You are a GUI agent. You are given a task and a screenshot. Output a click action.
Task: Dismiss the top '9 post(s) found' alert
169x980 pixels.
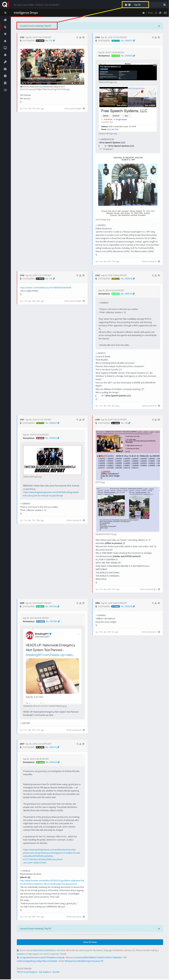(159, 26)
